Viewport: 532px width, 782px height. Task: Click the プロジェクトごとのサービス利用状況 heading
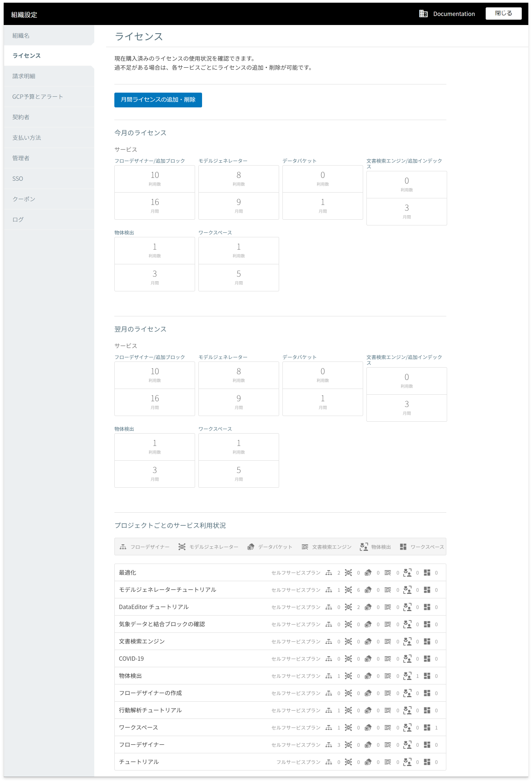170,525
